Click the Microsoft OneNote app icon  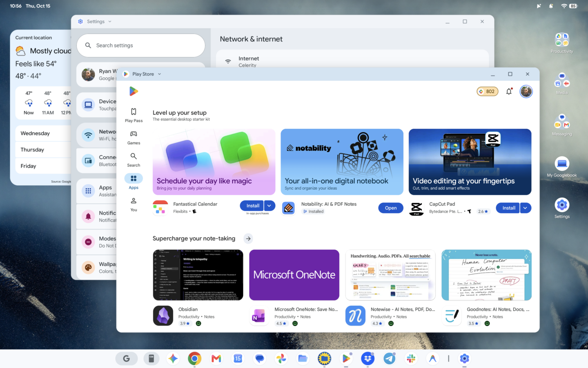pyautogui.click(x=259, y=316)
